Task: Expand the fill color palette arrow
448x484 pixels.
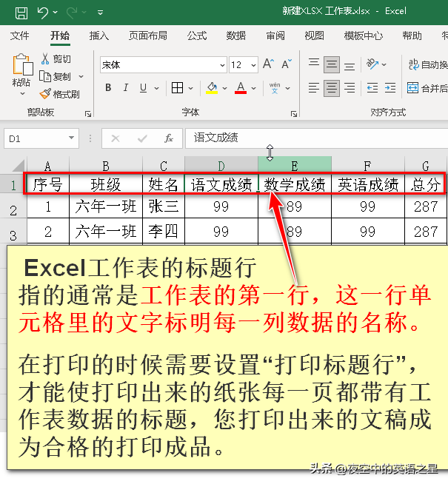Action: (x=225, y=88)
